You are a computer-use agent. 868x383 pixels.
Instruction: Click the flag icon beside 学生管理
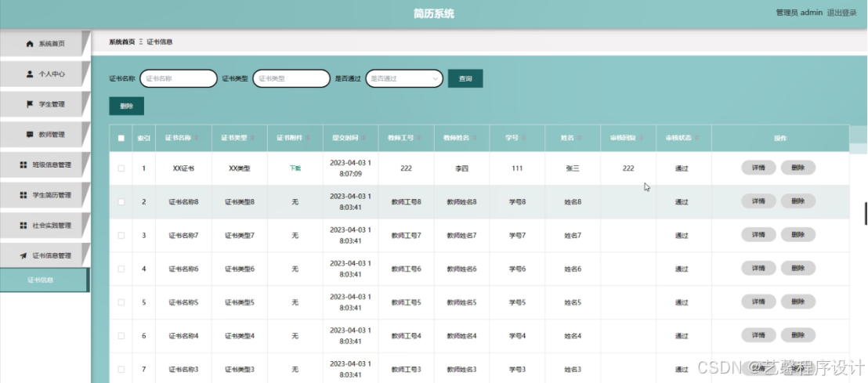[30, 104]
